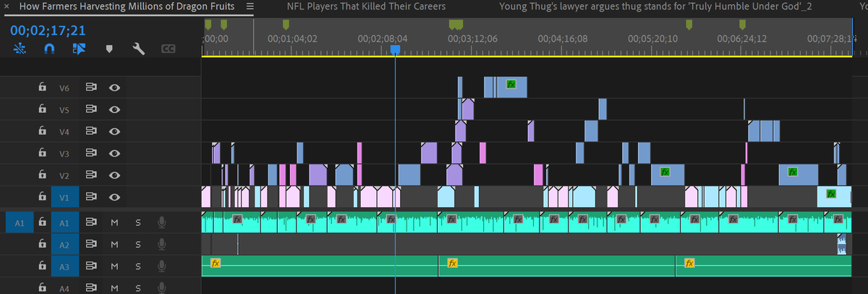Screen dimensions: 868x294
Task: Toggle A3 track targeting button
Action: [64, 266]
